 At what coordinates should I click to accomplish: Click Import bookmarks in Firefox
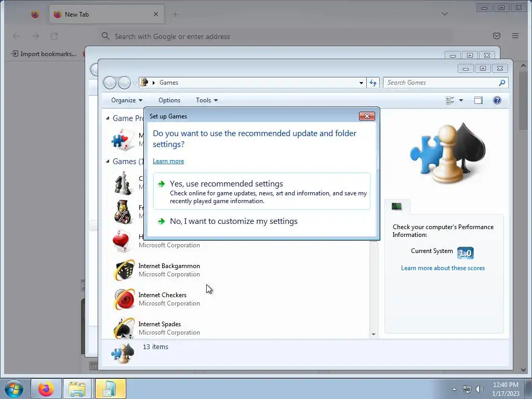coord(44,54)
